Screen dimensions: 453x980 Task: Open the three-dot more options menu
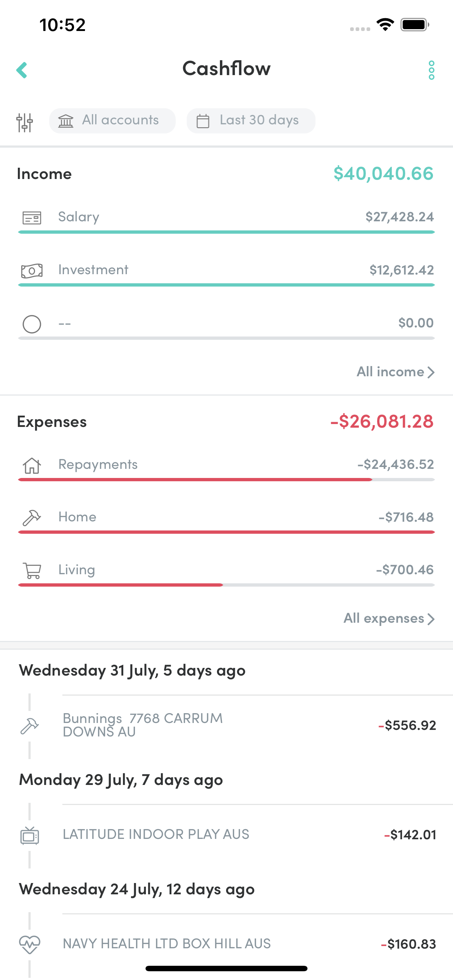[x=431, y=70]
